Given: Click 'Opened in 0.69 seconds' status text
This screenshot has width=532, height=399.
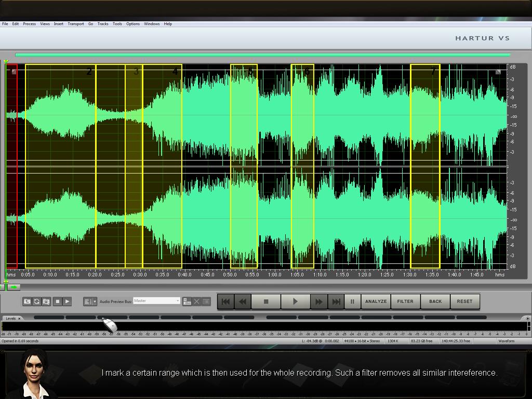Looking at the screenshot, I should click(x=20, y=341).
